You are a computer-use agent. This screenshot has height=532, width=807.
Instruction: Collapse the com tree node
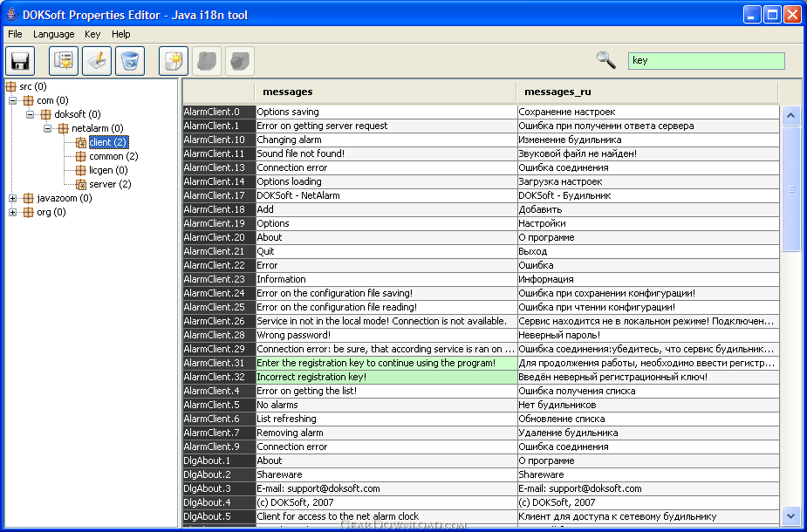click(x=13, y=100)
